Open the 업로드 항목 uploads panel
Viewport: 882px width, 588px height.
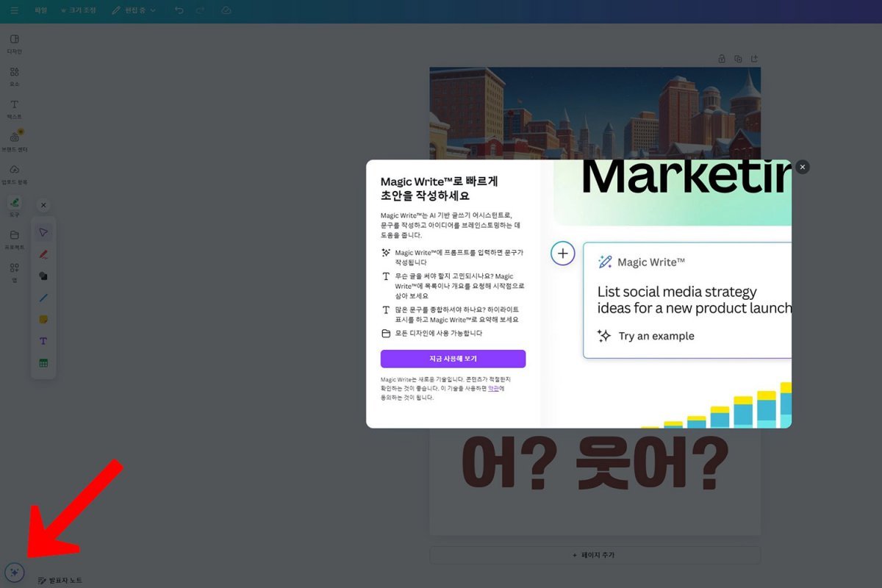click(x=14, y=174)
